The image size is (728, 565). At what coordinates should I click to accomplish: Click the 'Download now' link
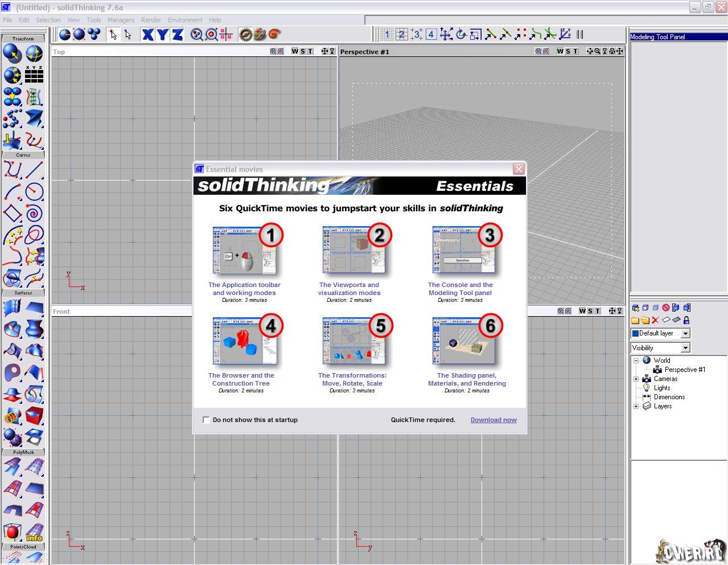[x=493, y=420]
